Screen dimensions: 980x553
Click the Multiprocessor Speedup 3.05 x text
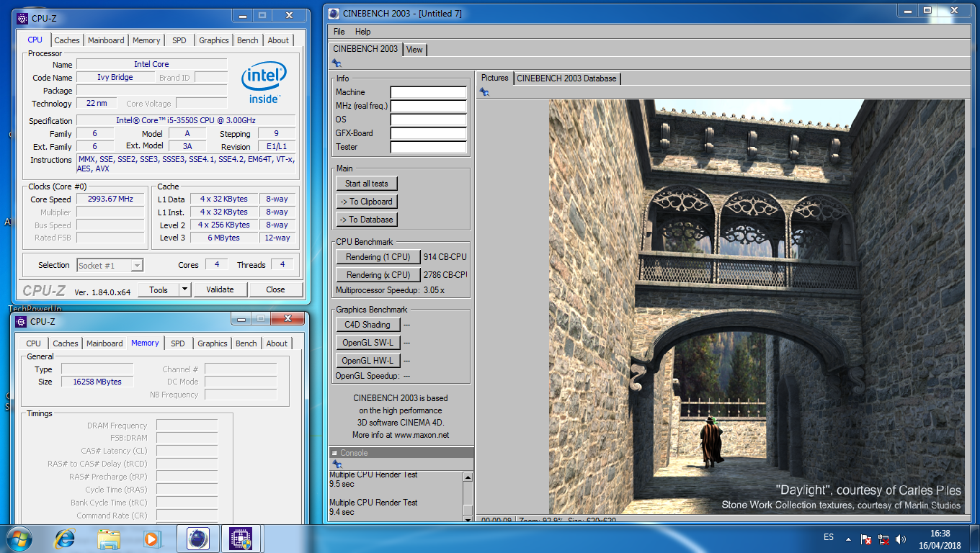pos(390,290)
